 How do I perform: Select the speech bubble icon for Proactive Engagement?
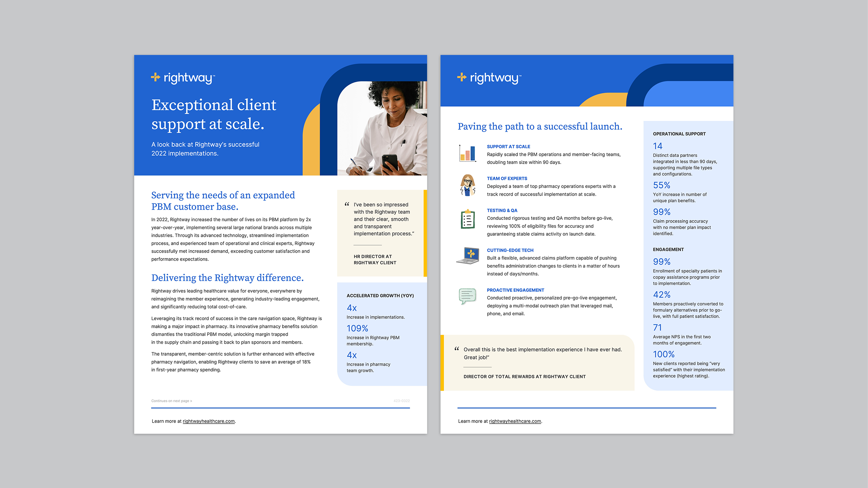tap(467, 296)
